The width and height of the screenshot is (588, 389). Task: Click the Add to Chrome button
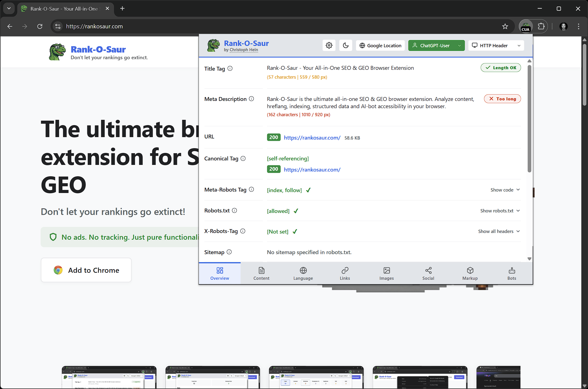(x=86, y=270)
